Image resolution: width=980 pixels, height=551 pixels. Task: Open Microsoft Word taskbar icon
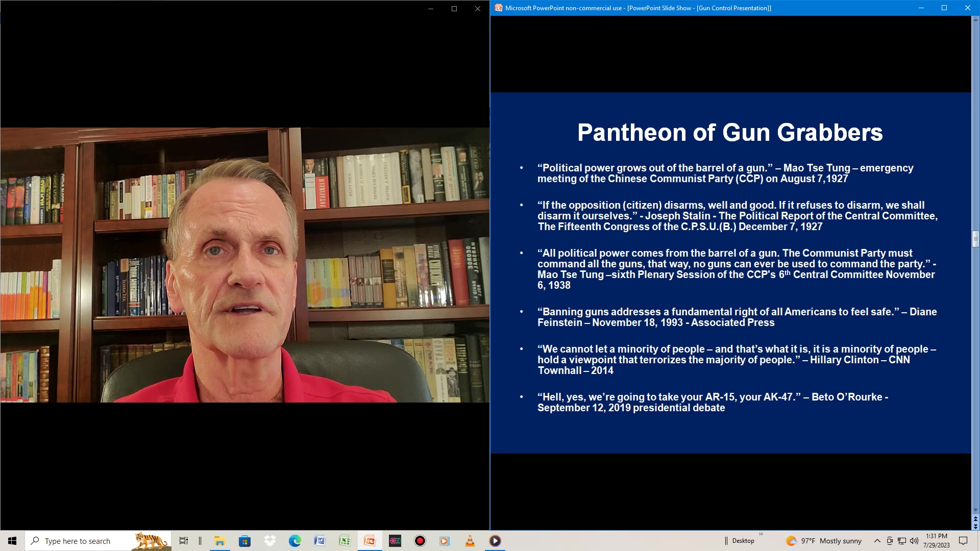click(320, 541)
